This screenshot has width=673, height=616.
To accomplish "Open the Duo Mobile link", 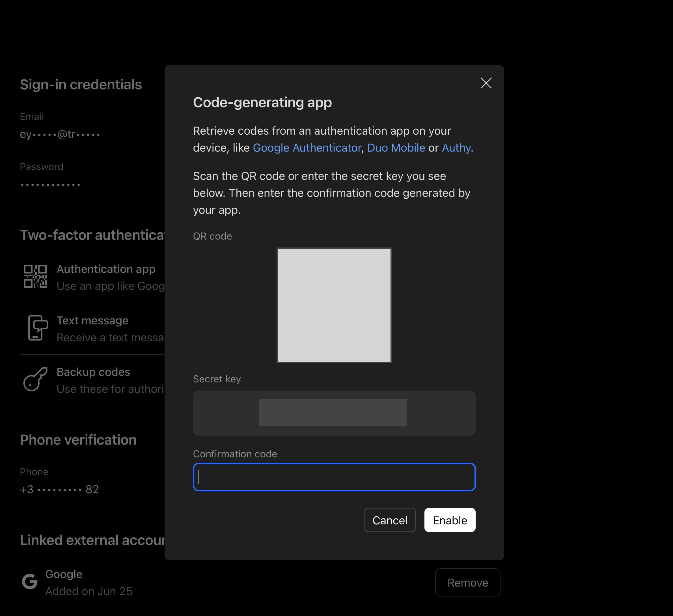I will tap(396, 148).
